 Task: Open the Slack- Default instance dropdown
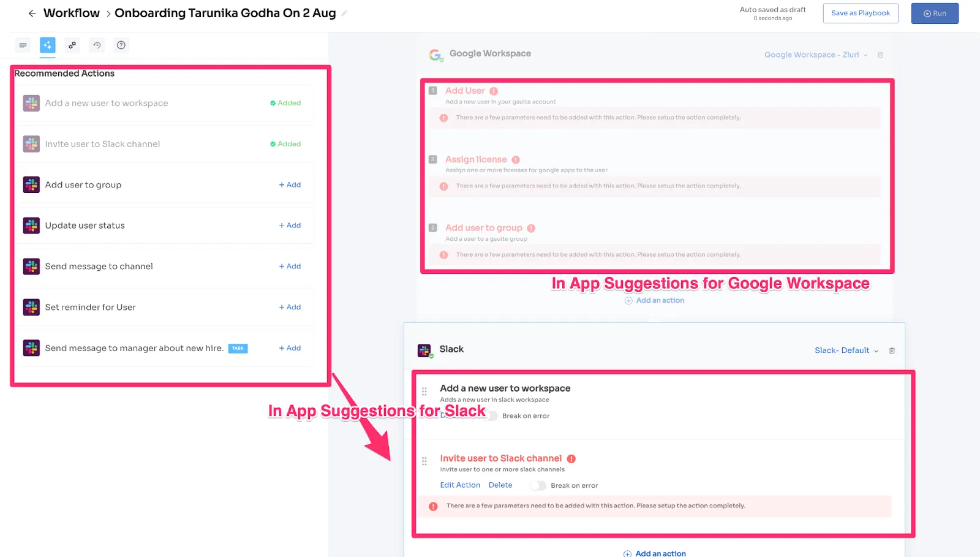(846, 350)
